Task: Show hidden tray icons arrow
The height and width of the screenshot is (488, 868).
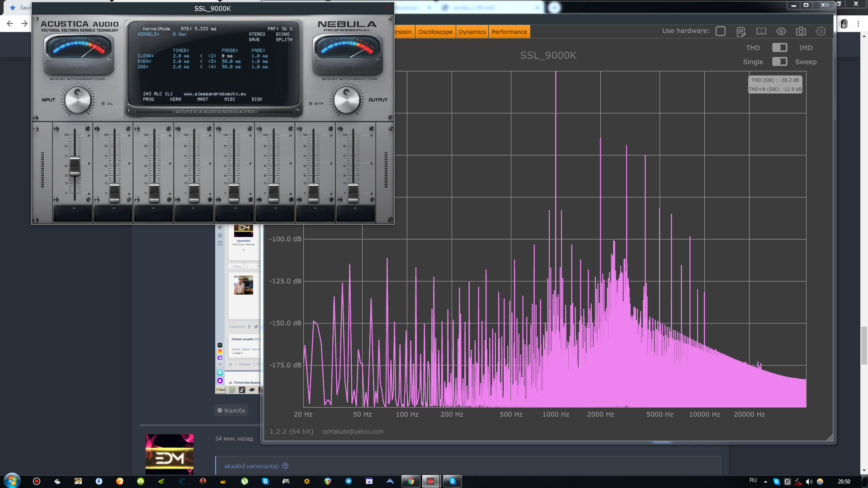Action: click(x=765, y=482)
